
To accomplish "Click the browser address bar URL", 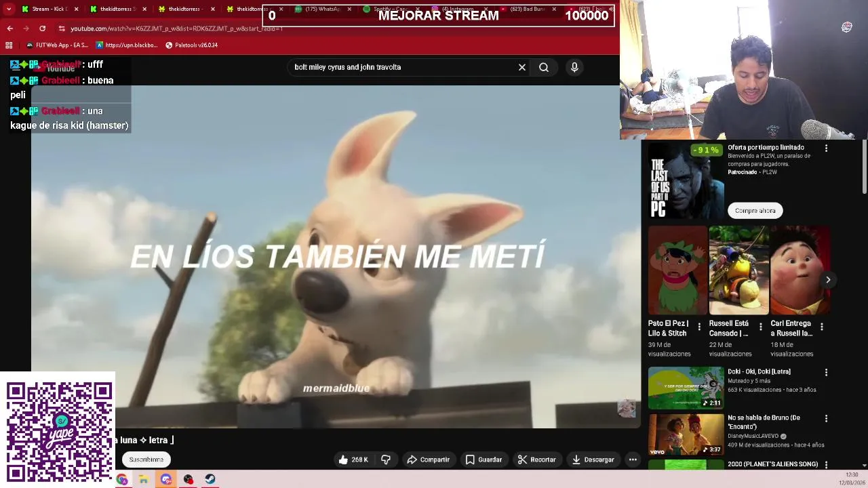I will (176, 28).
